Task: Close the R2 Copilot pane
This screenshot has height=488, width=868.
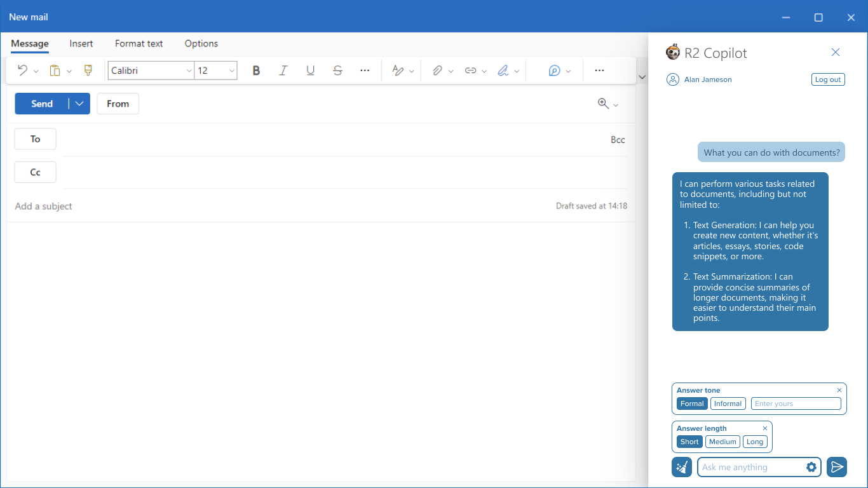Action: point(836,52)
